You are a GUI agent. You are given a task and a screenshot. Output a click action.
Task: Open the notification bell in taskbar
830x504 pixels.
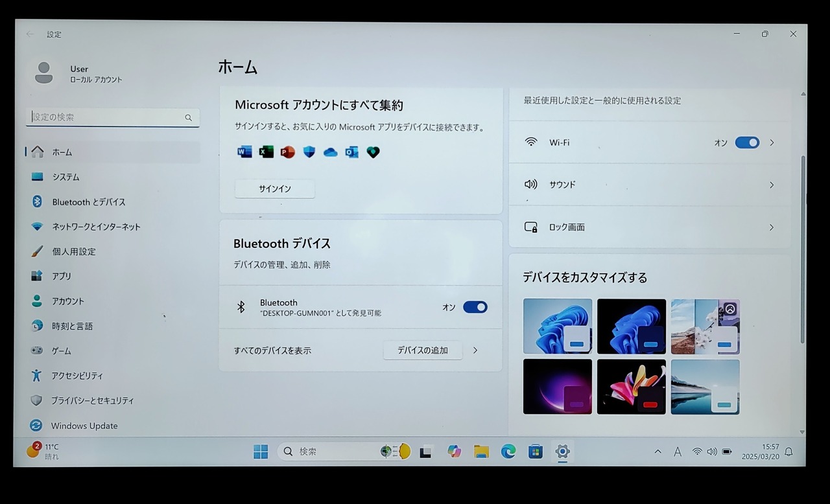(x=789, y=452)
